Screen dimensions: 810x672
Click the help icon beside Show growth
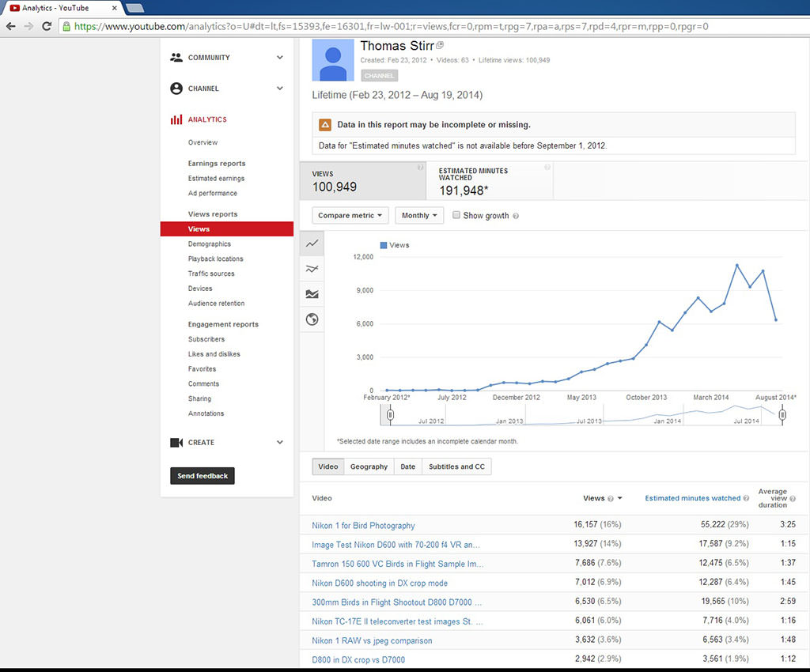point(516,216)
